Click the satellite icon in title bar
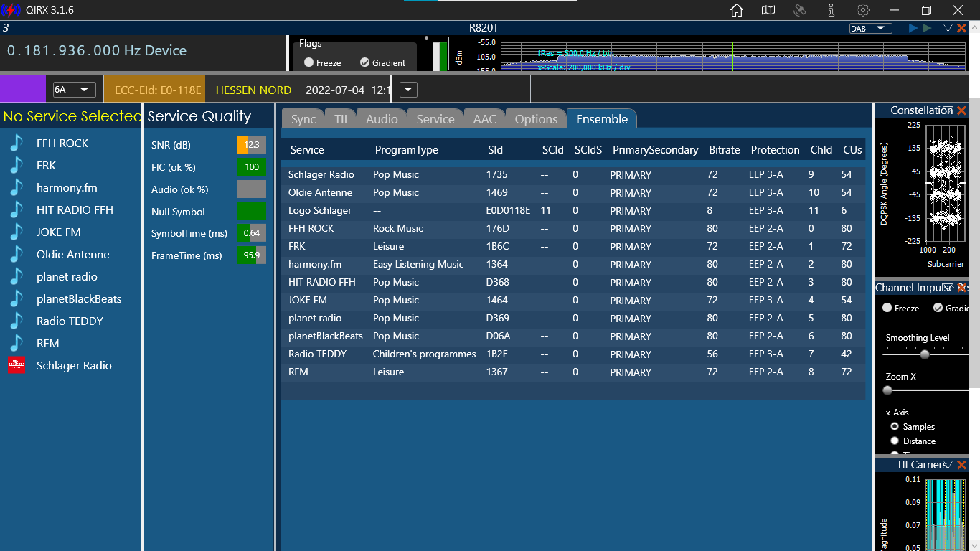Screen dimensions: 980x551 pyautogui.click(x=800, y=10)
